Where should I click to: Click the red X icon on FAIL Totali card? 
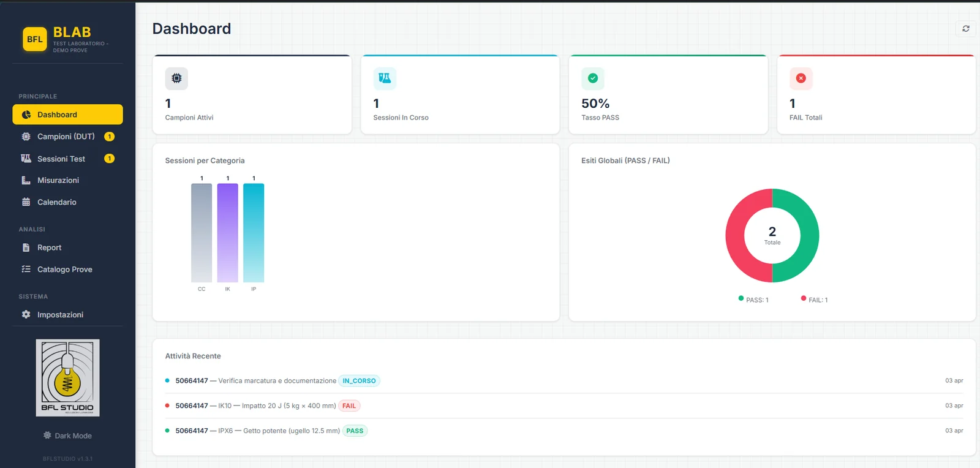(x=801, y=78)
